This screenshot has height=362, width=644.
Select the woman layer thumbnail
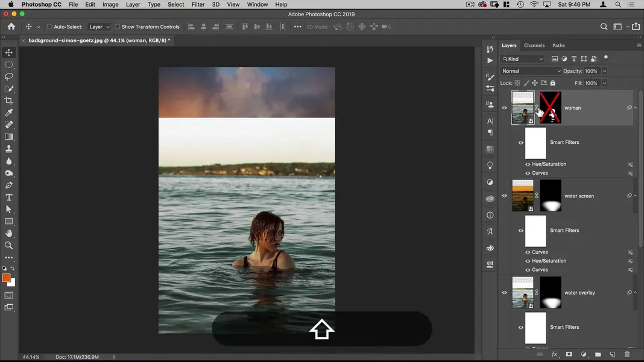522,108
